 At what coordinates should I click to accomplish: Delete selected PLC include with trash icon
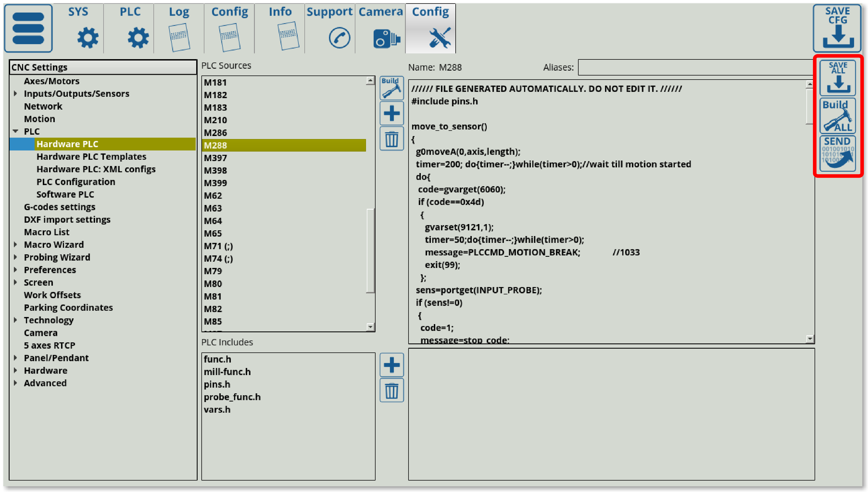(x=391, y=391)
